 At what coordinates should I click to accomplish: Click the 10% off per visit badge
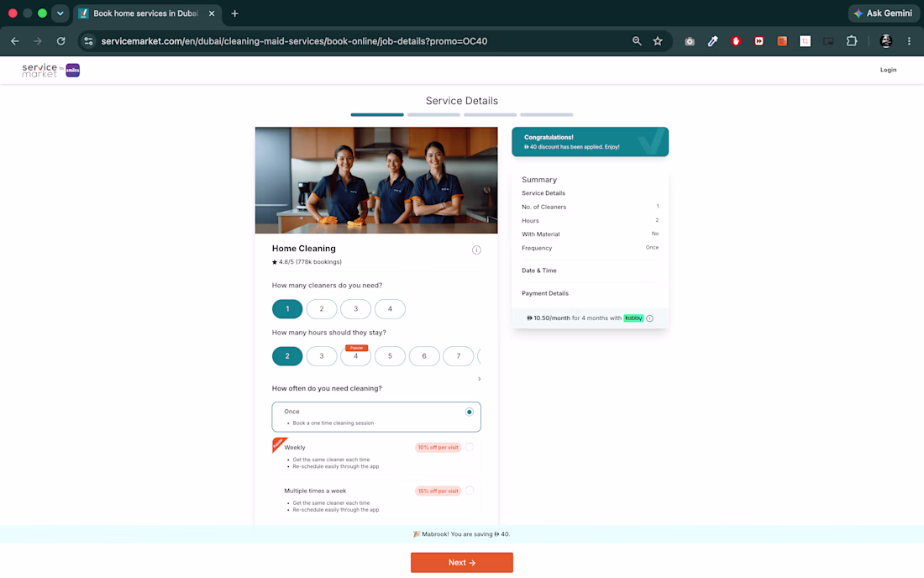(438, 447)
